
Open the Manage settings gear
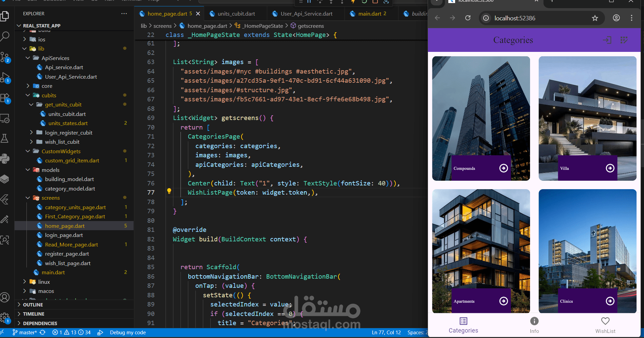click(x=5, y=318)
